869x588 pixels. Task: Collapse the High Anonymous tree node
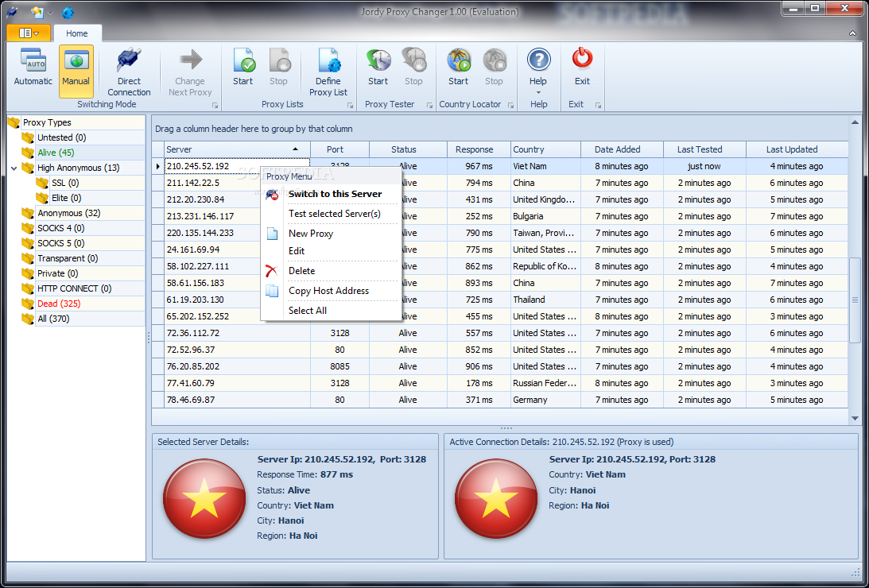pyautogui.click(x=14, y=168)
